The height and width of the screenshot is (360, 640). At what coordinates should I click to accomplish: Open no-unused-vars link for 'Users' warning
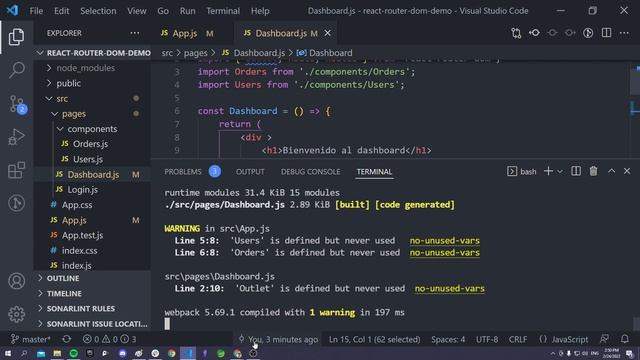444,241
